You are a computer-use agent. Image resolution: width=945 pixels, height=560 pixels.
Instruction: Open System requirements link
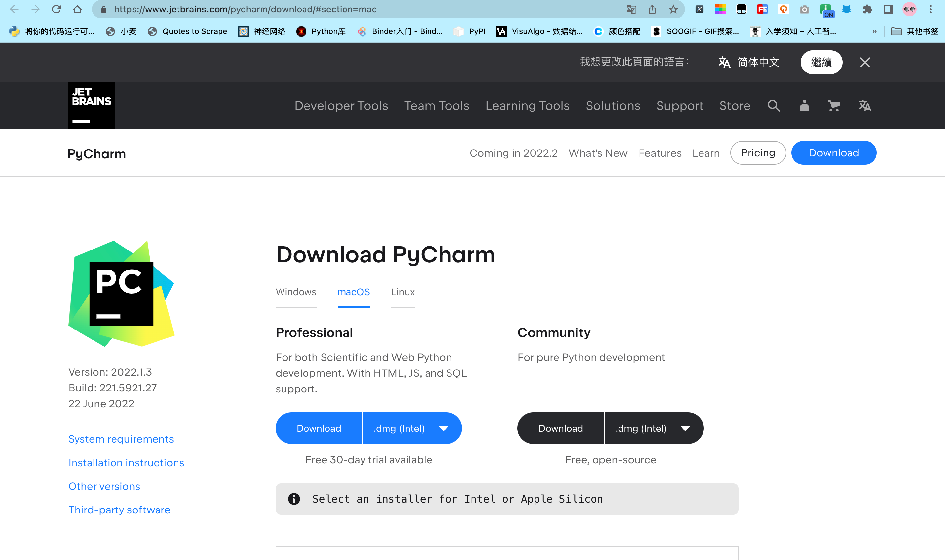click(x=121, y=439)
